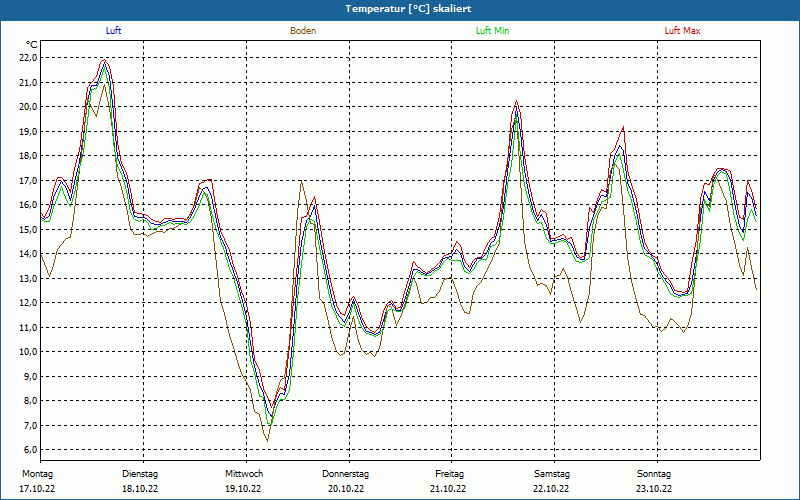The image size is (800, 500).
Task: Click the '18,0' y-axis value
Action: tap(29, 156)
